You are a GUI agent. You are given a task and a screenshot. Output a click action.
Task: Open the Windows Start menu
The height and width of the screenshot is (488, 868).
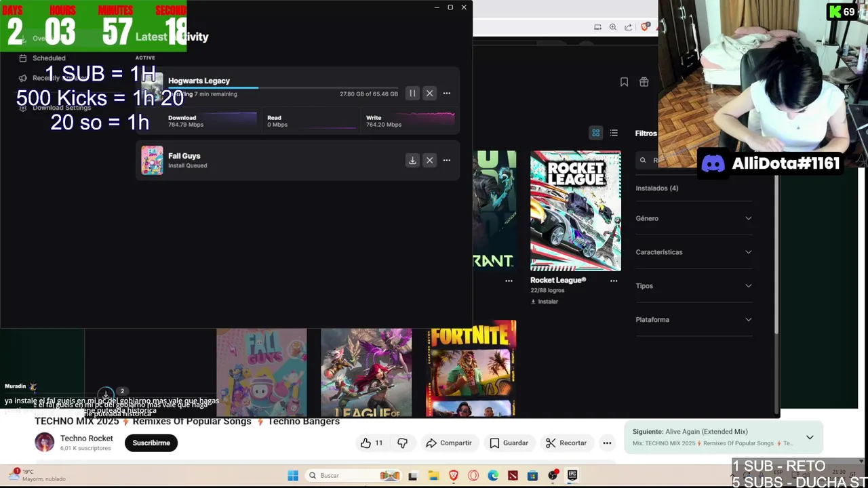293,476
